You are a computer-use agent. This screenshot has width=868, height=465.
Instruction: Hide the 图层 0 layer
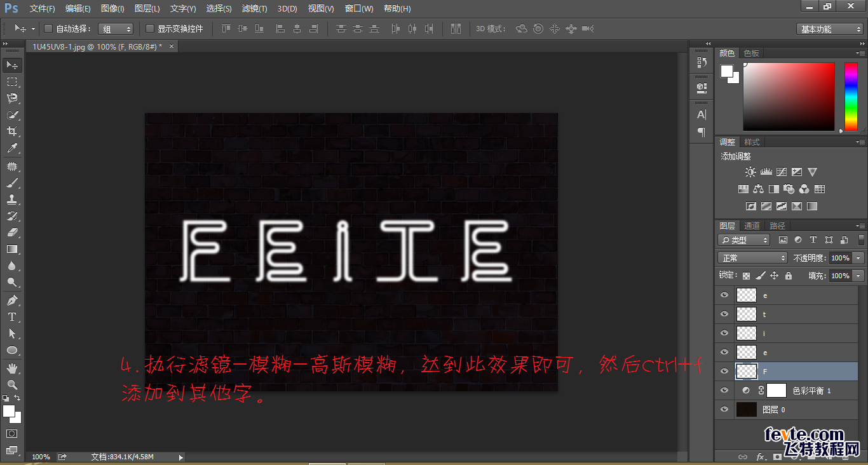click(x=724, y=409)
